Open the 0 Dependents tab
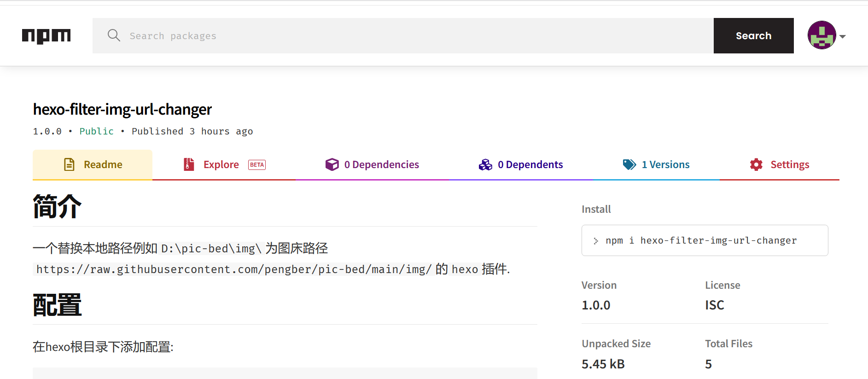Viewport: 868px width, 379px height. pyautogui.click(x=521, y=164)
